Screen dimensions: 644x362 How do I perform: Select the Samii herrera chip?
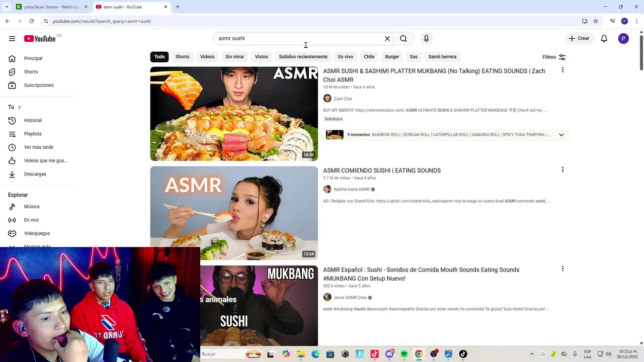click(442, 57)
